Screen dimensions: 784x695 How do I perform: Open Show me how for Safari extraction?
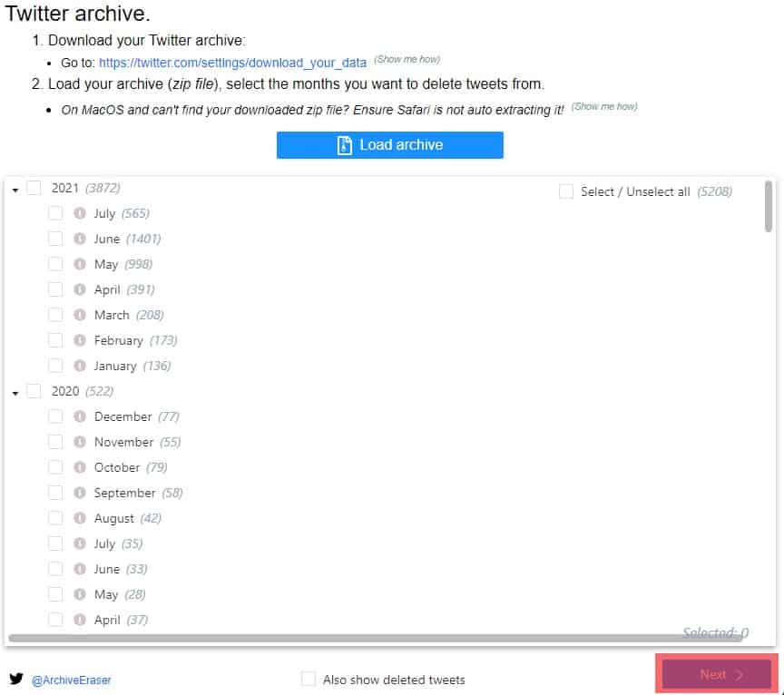point(604,106)
